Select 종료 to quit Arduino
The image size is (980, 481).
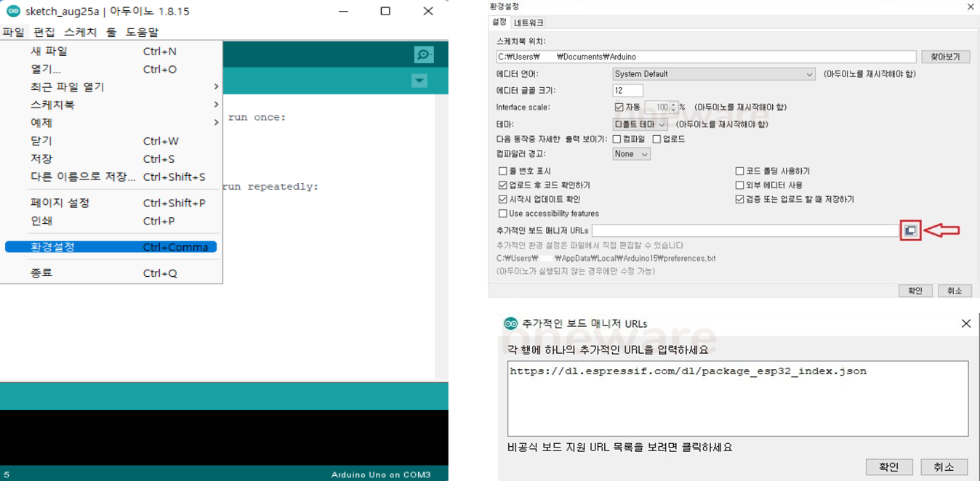click(111, 273)
